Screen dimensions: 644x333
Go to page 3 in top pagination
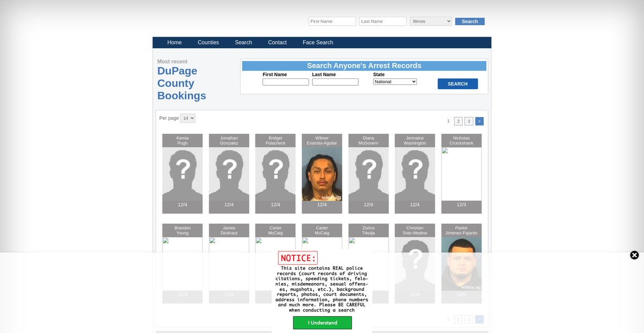coord(469,121)
